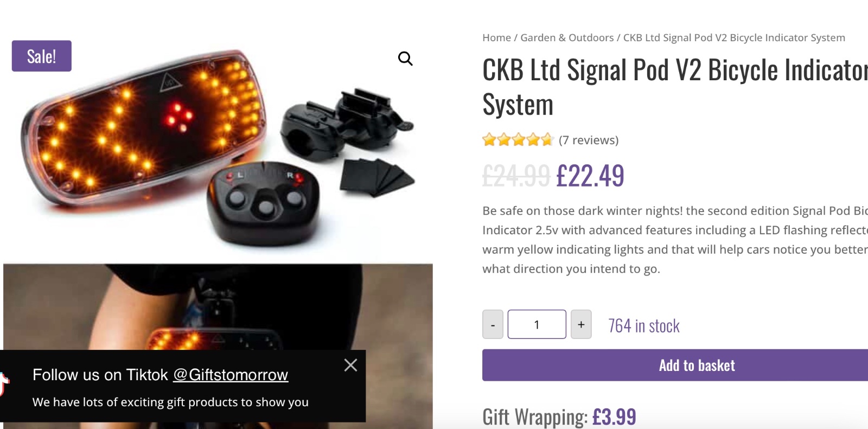Click the crossed-out £24.99 original price
This screenshot has width=868, height=429.
pos(516,176)
